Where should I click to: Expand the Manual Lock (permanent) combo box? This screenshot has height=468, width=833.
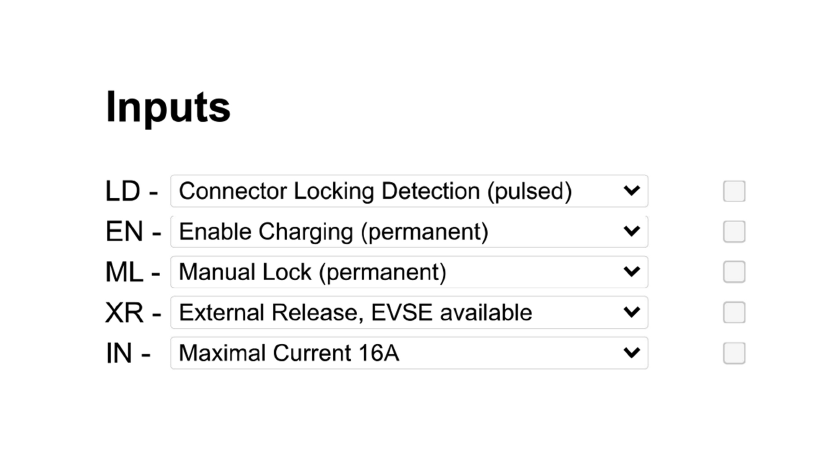coord(409,272)
